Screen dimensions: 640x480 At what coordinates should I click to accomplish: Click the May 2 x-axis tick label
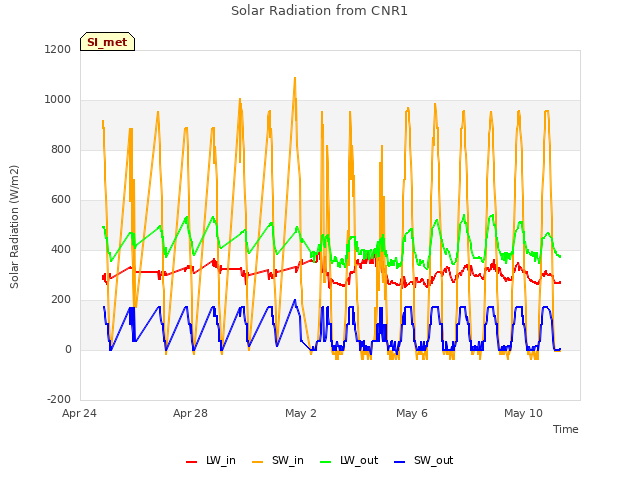click(301, 413)
